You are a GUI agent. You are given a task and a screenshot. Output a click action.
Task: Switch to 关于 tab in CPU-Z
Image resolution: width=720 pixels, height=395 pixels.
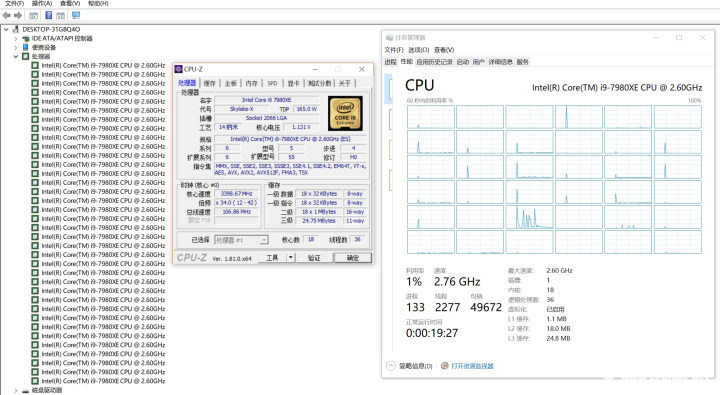pos(344,83)
